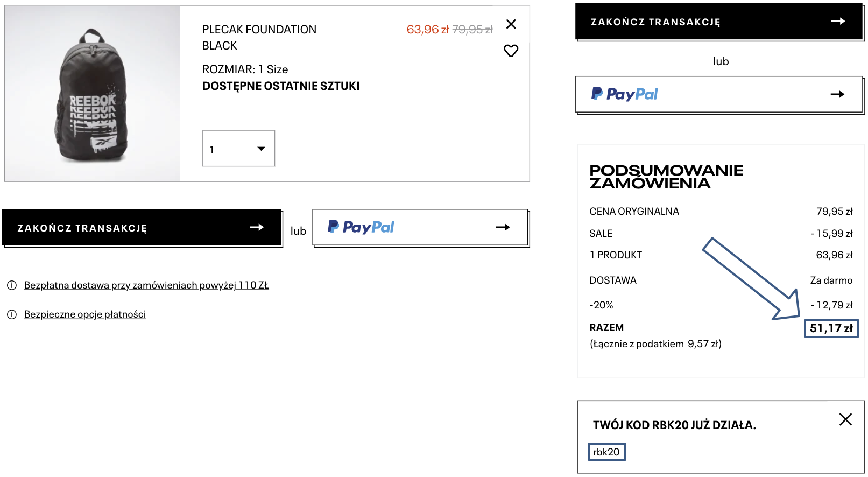Image resolution: width=868 pixels, height=477 pixels.
Task: Click the dropdown arrow in quantity selector
Action: [x=262, y=149]
